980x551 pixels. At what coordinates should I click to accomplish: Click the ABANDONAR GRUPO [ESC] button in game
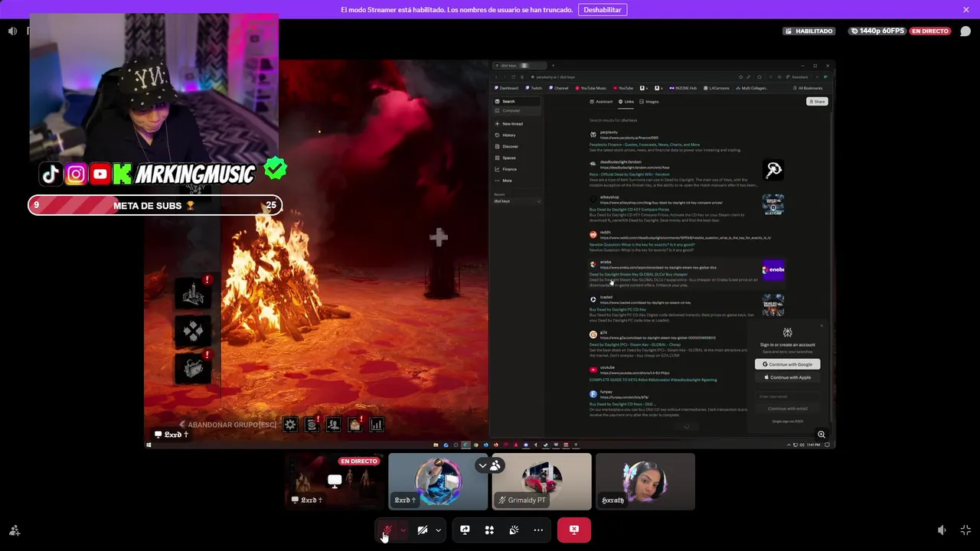[x=228, y=425]
